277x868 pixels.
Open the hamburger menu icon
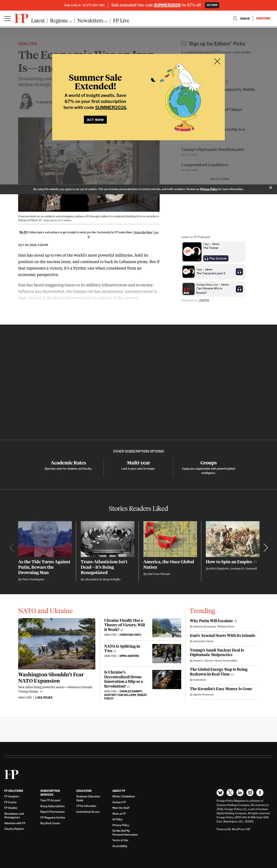point(7,19)
